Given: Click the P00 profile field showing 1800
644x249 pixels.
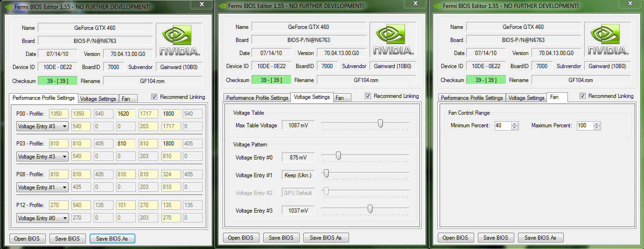Looking at the screenshot, I should click(171, 114).
